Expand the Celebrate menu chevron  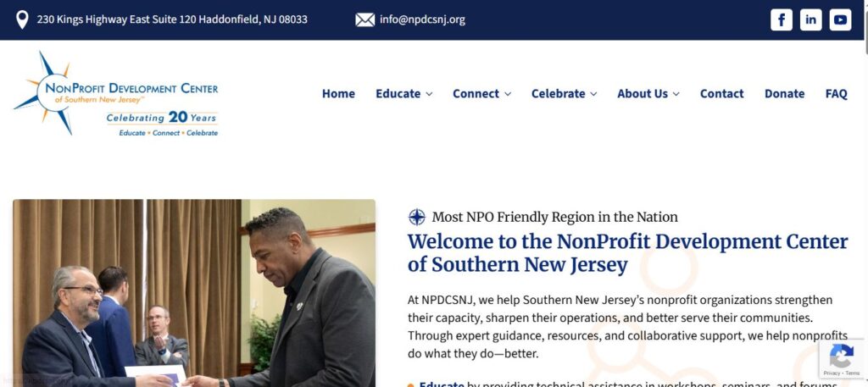[x=593, y=94]
